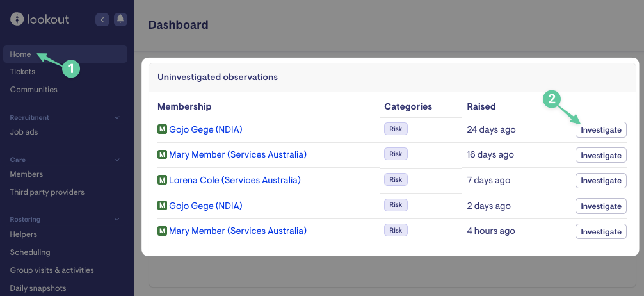The height and width of the screenshot is (296, 644).
Task: Click the Risk badge in the 2 days ago row
Action: [x=396, y=205]
